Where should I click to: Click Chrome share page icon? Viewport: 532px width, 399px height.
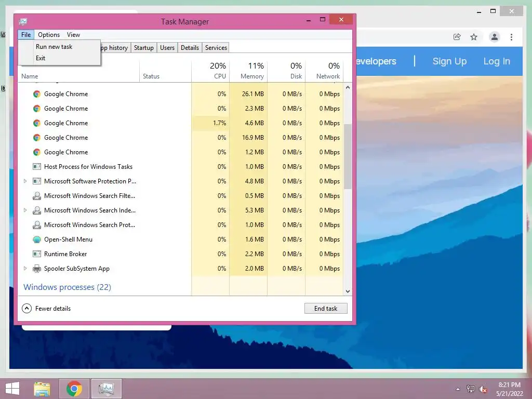(x=457, y=37)
